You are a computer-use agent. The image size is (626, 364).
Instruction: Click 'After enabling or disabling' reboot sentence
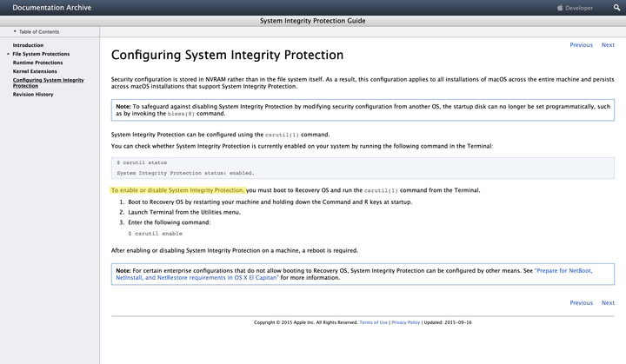[x=235, y=251]
